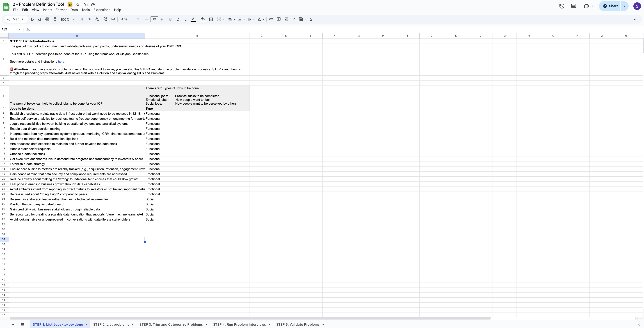Open the comments history icon
Screen dimensions: 644x328
point(574,6)
